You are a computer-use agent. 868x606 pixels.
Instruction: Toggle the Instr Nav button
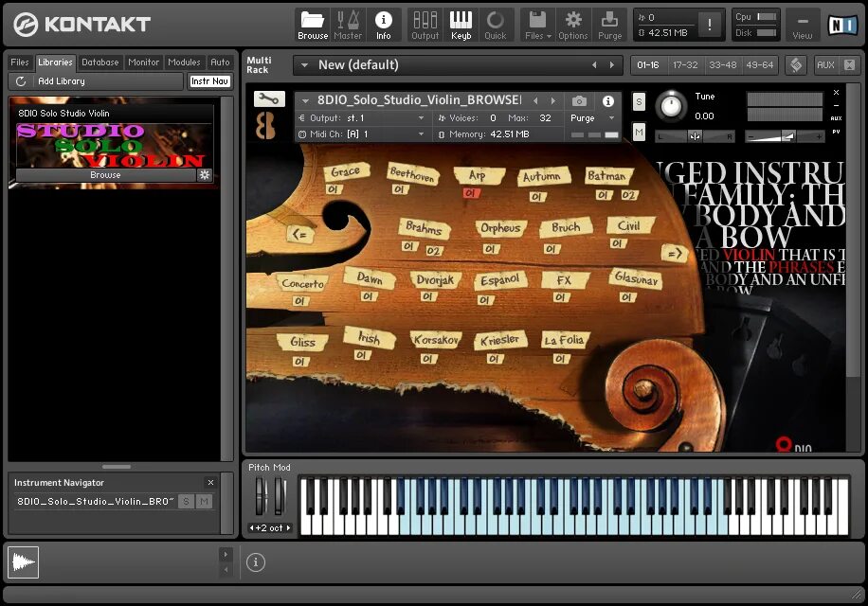pos(209,81)
